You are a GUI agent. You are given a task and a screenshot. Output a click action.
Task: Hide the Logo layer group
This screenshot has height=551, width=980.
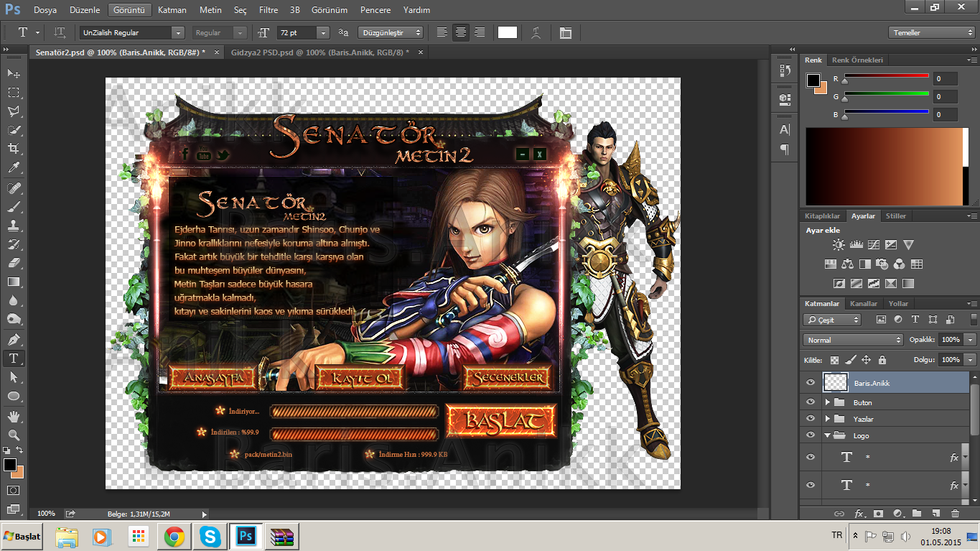[x=811, y=435]
